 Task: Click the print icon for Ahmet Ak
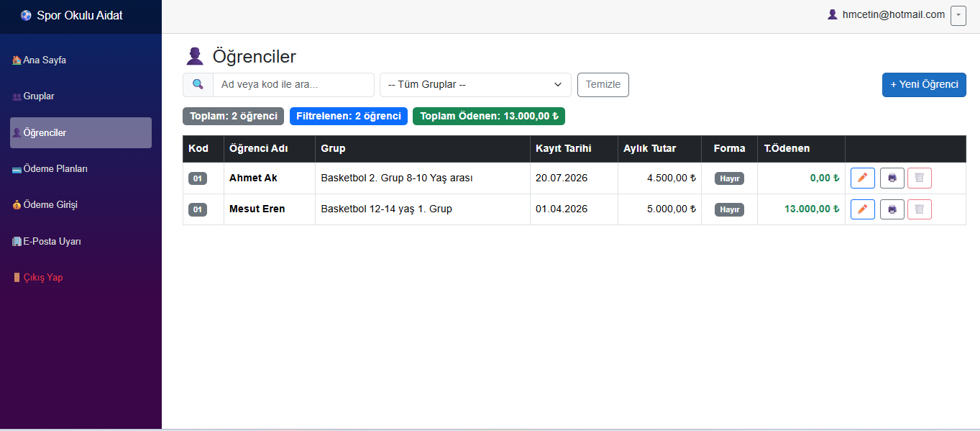coord(892,178)
